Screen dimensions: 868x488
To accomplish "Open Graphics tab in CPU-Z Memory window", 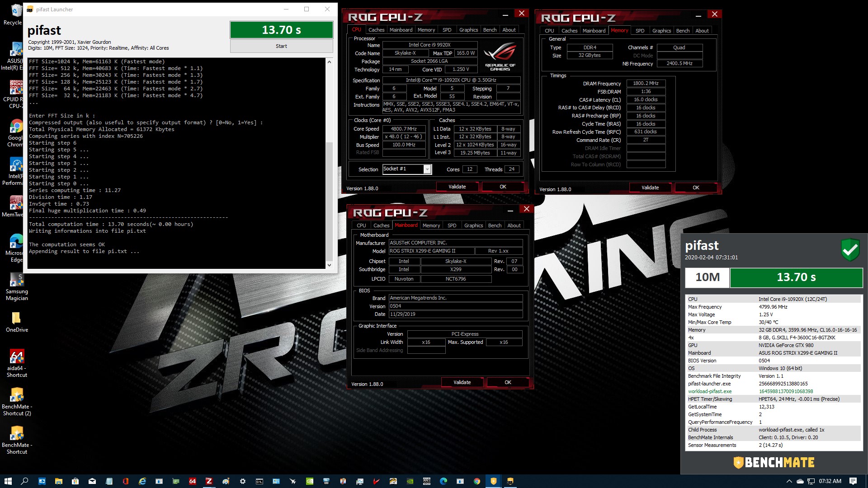I will [x=661, y=31].
